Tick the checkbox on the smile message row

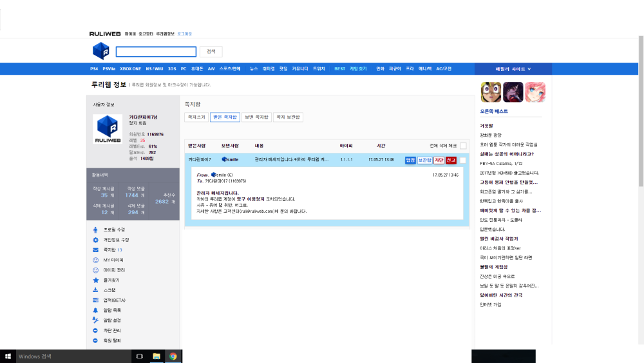(x=463, y=160)
